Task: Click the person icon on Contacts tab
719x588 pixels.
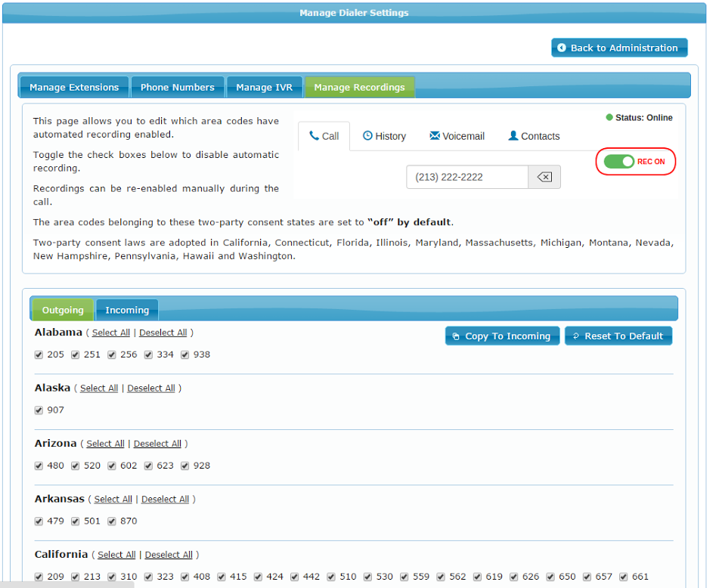Action: (513, 136)
